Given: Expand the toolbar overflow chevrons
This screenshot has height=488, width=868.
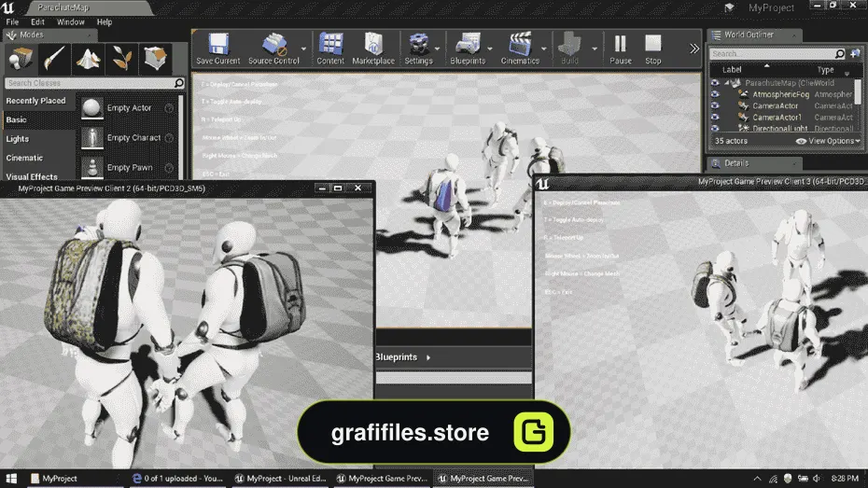Looking at the screenshot, I should (x=694, y=49).
